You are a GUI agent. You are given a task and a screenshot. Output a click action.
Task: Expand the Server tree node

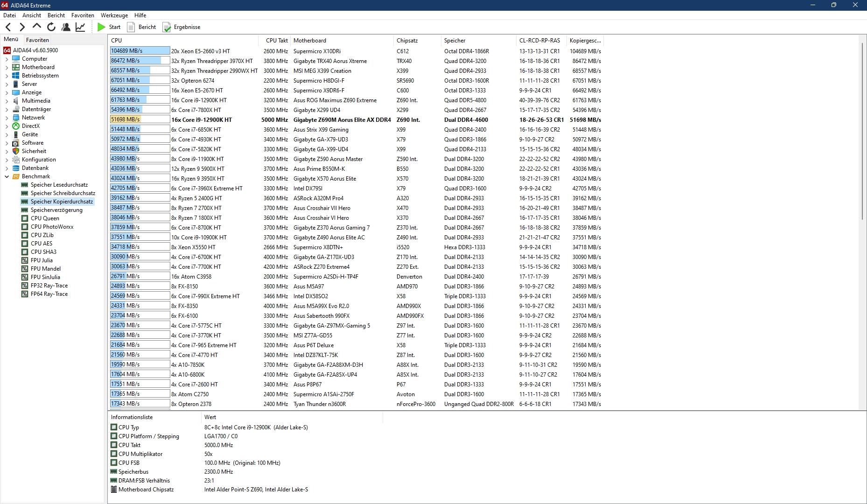click(7, 84)
